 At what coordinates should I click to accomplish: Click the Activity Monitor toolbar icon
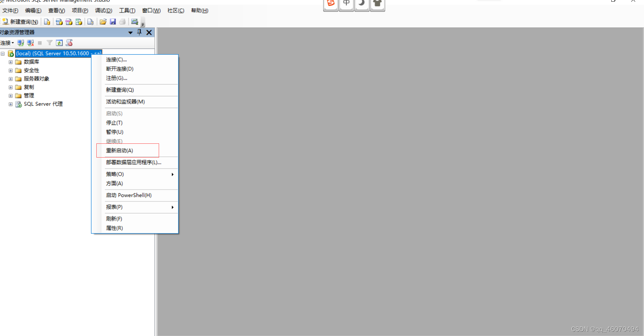pyautogui.click(x=134, y=22)
